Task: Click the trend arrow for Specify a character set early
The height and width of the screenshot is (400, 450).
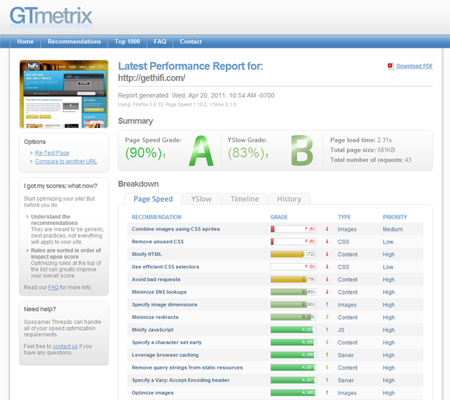Action: click(327, 342)
